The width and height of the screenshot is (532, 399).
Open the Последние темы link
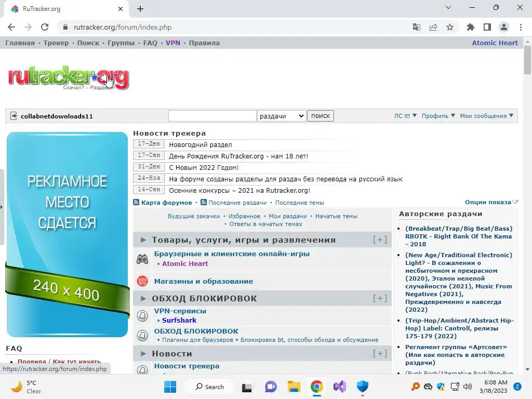point(300,203)
